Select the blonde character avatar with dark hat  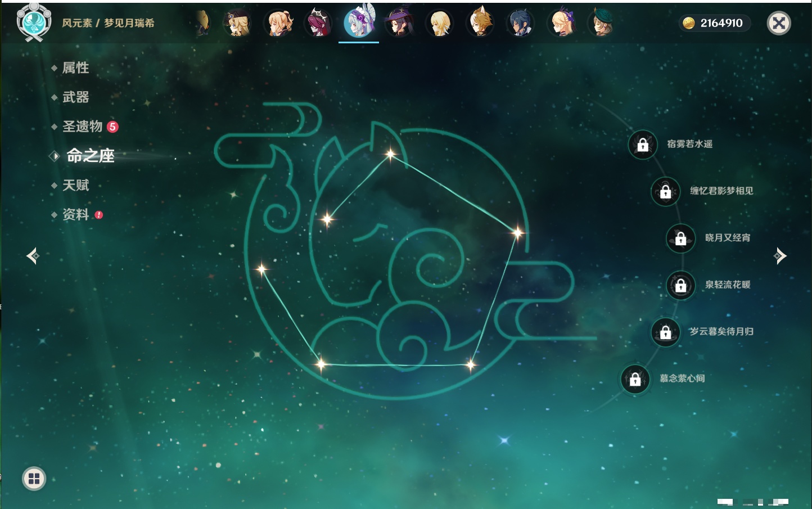237,23
